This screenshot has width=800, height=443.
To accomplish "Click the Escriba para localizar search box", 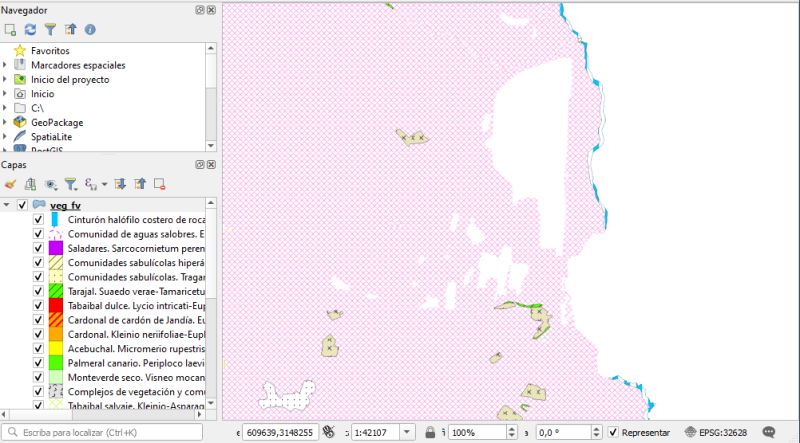I will coord(102,432).
